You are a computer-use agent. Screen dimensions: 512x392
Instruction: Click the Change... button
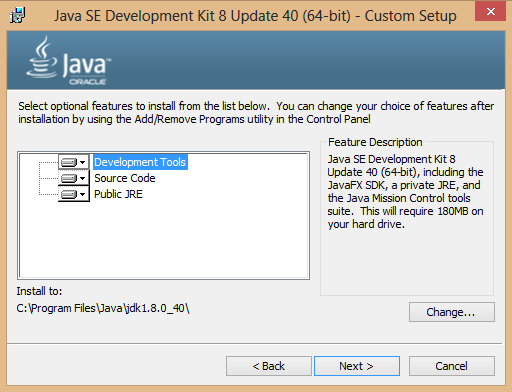(x=452, y=312)
